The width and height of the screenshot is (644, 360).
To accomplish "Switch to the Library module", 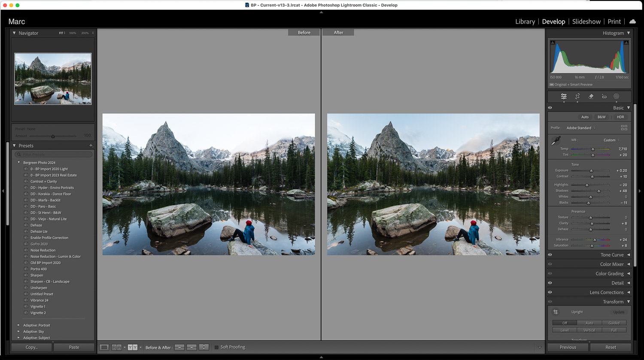I will point(525,21).
